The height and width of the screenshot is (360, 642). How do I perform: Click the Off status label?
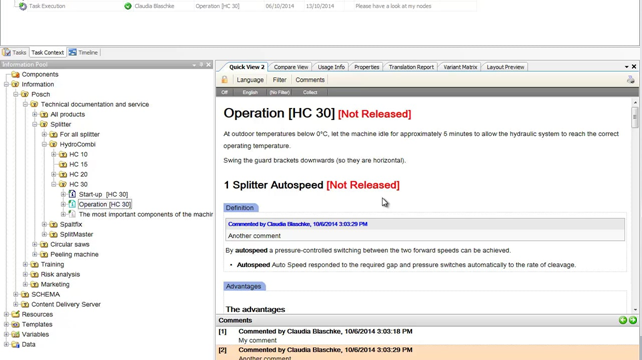pyautogui.click(x=224, y=92)
